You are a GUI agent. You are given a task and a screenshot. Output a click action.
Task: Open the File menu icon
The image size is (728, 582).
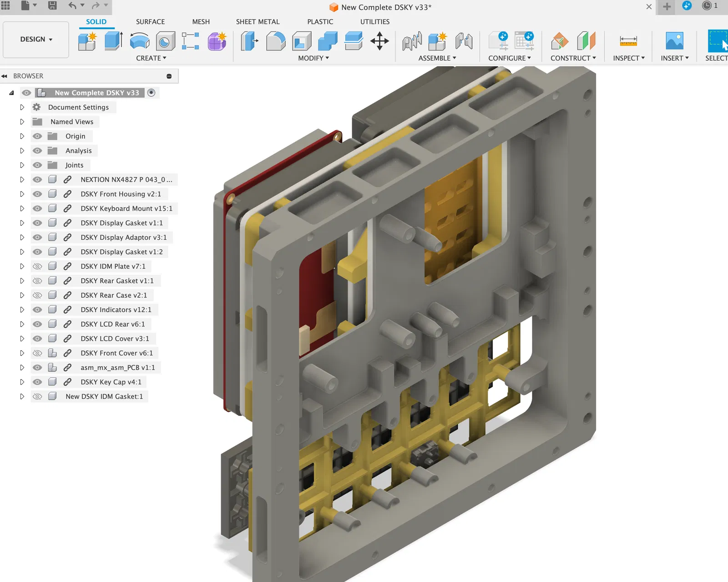point(25,5)
